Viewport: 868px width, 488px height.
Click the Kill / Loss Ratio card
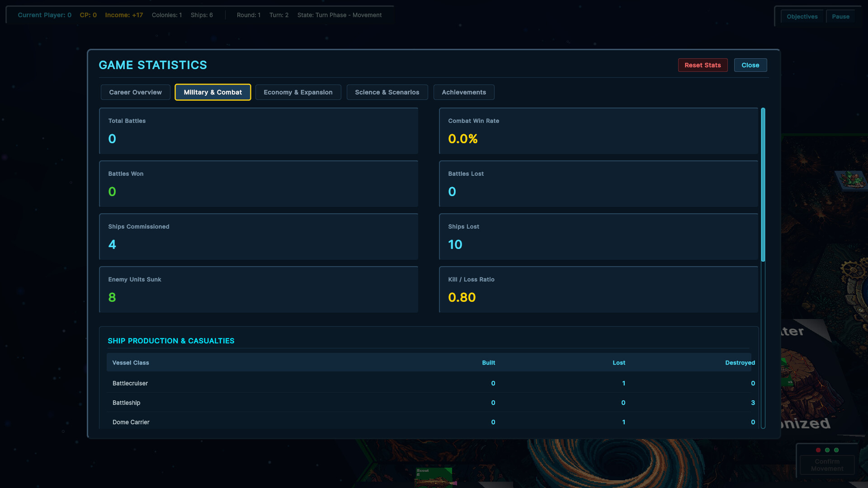point(599,290)
